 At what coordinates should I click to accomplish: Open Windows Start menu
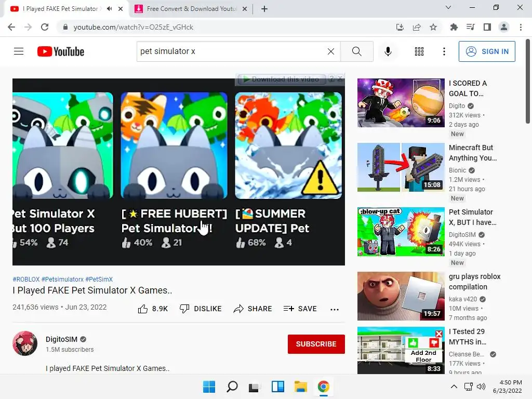(209, 387)
